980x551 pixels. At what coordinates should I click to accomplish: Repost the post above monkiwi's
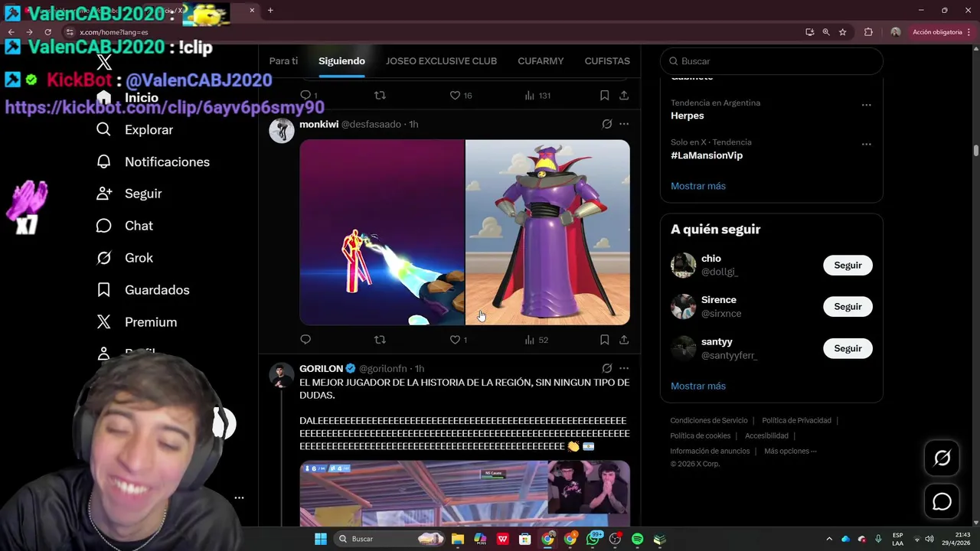click(380, 96)
